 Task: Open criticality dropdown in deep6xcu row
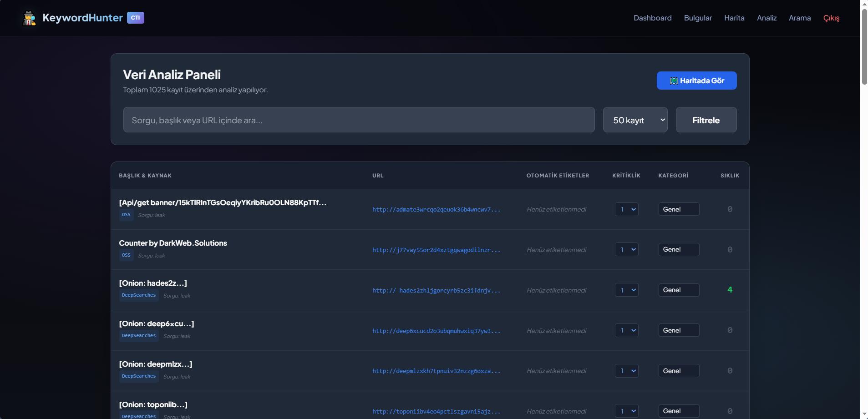click(626, 330)
